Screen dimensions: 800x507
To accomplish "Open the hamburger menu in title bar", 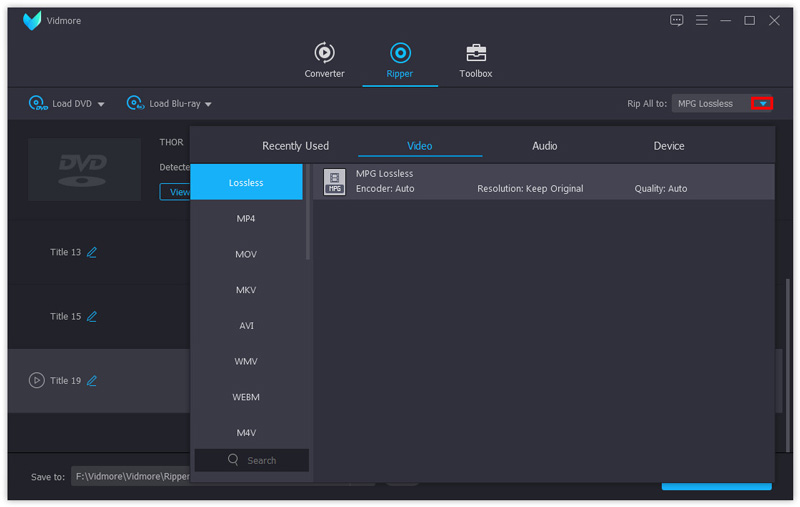I will click(702, 20).
